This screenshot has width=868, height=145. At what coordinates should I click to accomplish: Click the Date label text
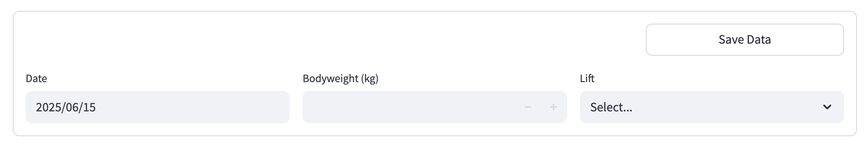36,79
